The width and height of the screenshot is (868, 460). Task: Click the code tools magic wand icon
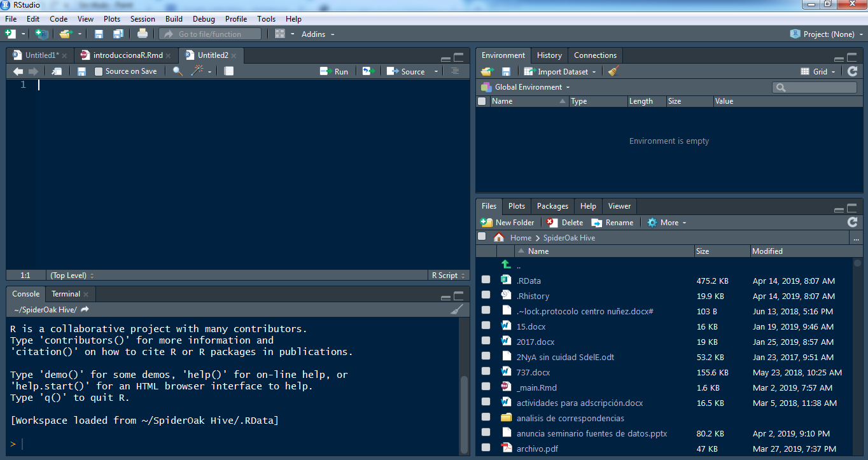[x=197, y=71]
